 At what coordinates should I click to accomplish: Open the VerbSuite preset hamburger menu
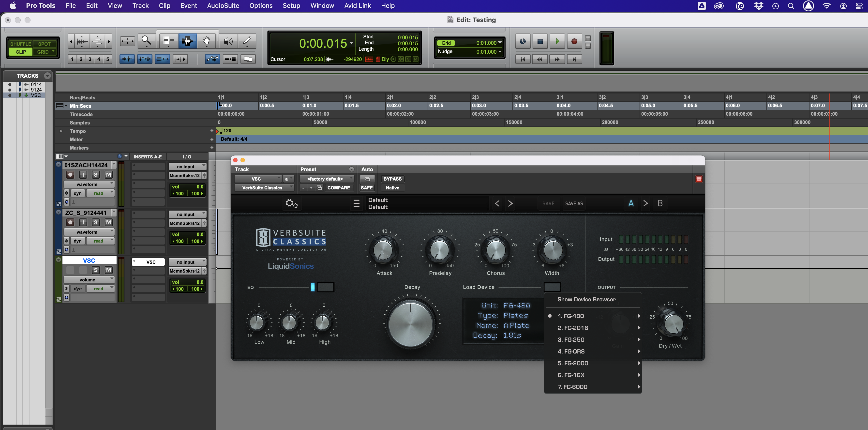click(x=357, y=203)
